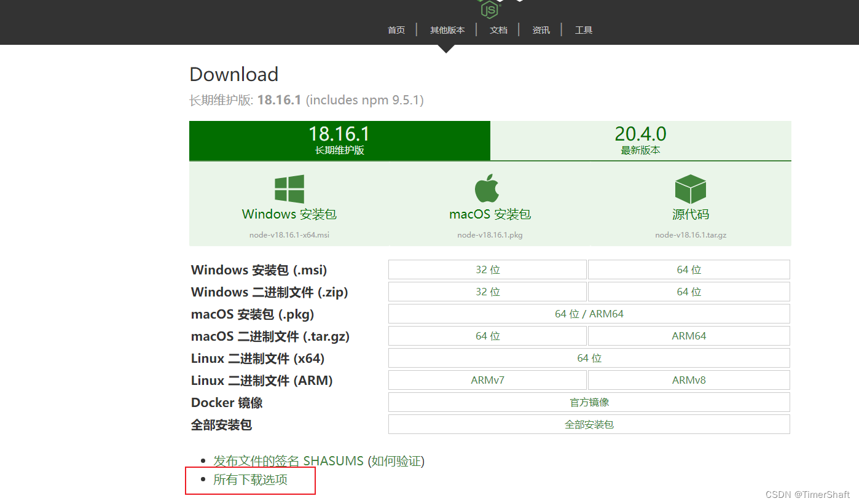Click the 长期维护版 18.16.1 version line
Image resolution: width=859 pixels, height=504 pixels.
pyautogui.click(x=307, y=100)
